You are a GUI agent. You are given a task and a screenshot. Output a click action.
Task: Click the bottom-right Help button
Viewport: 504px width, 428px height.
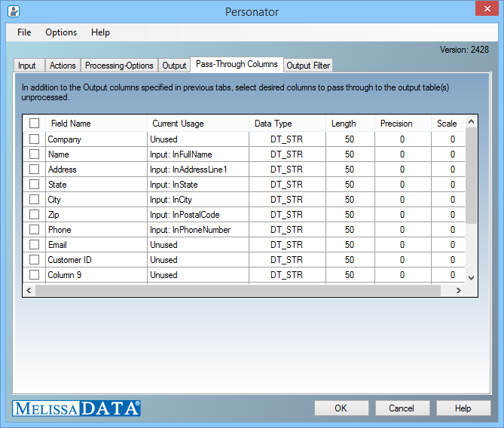(x=463, y=408)
